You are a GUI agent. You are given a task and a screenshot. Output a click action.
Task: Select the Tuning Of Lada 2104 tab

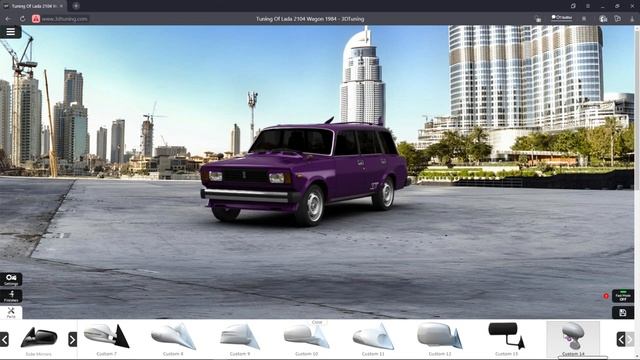coord(34,6)
